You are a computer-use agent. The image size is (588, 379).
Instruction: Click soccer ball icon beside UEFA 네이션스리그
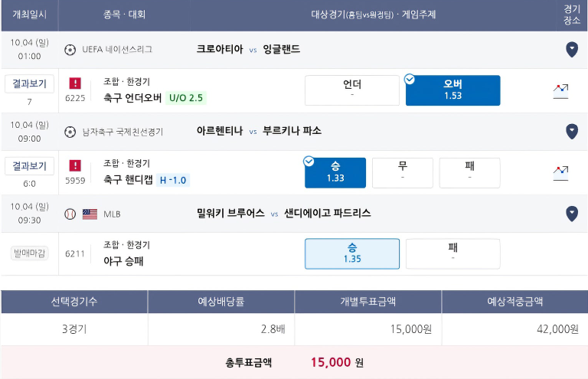70,50
